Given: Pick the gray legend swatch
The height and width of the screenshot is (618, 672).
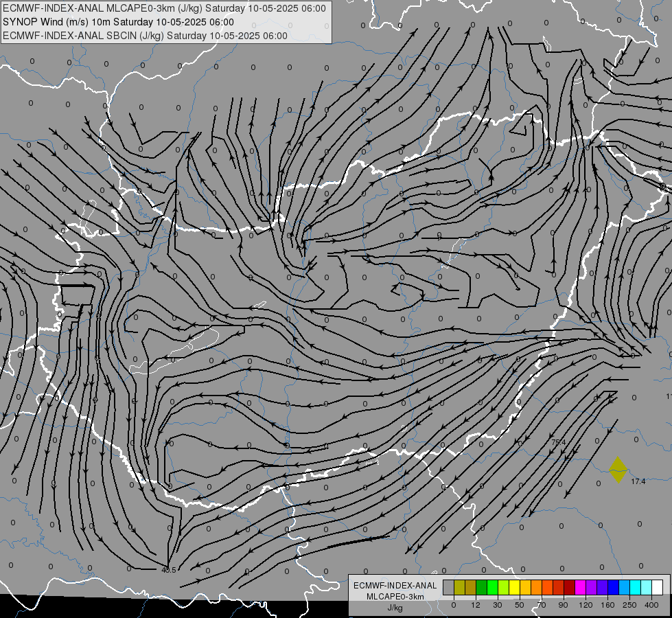Looking at the screenshot, I should point(449,587).
